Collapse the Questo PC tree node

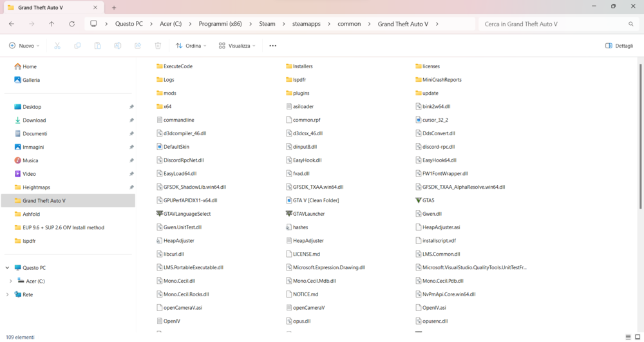pyautogui.click(x=7, y=268)
